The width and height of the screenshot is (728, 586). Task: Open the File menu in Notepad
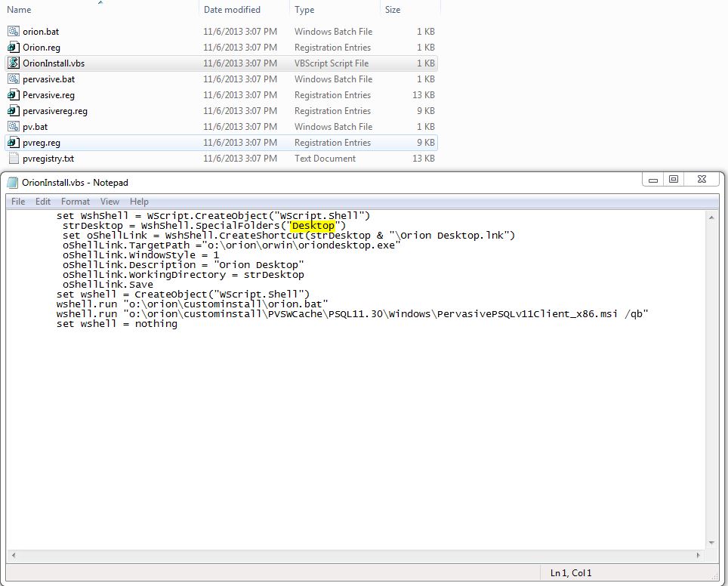(x=18, y=202)
